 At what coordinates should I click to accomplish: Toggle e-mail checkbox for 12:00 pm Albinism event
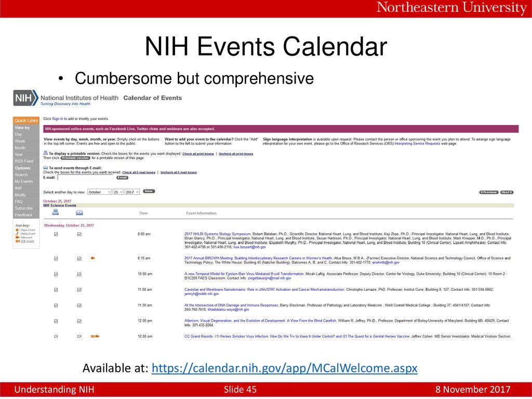[79, 321]
